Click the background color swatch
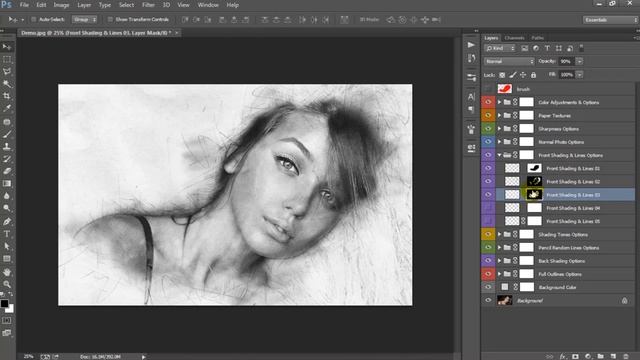 coord(10,309)
